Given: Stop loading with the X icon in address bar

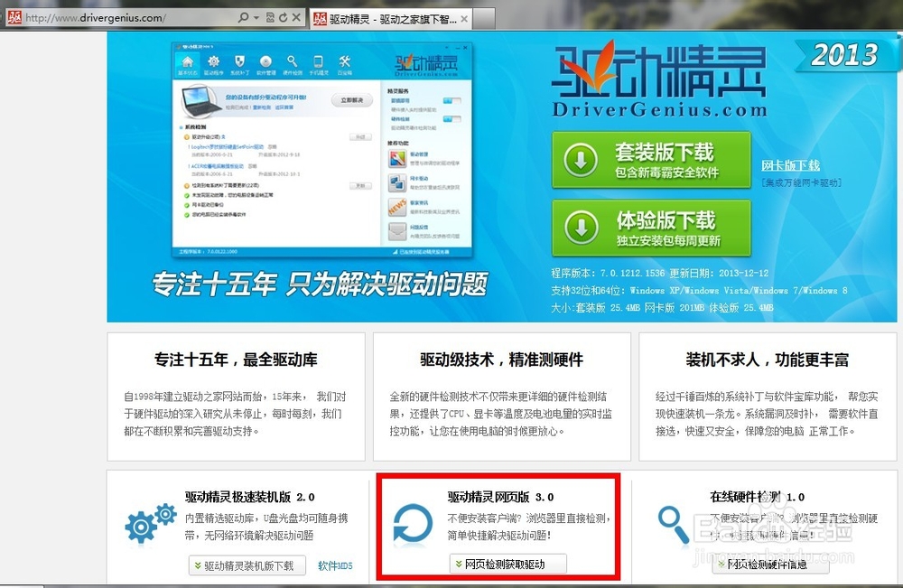Looking at the screenshot, I should point(296,17).
